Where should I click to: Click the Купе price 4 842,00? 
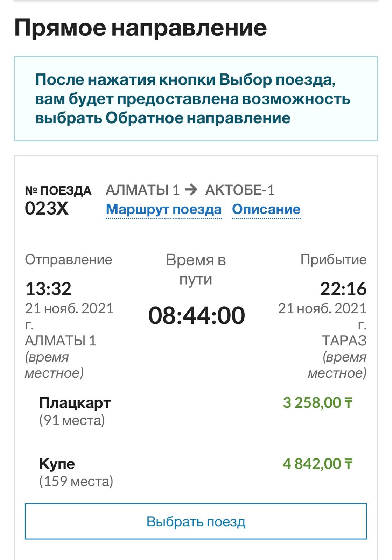[312, 464]
